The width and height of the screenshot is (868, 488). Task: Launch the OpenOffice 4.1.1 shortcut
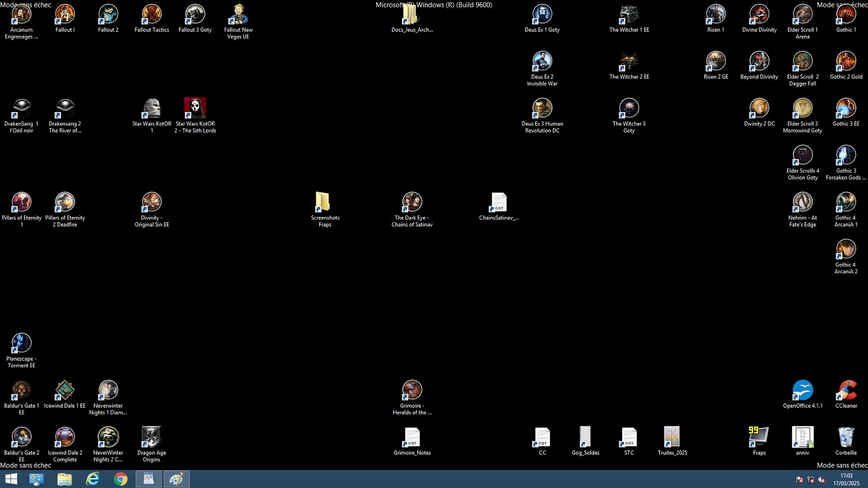[x=803, y=389]
